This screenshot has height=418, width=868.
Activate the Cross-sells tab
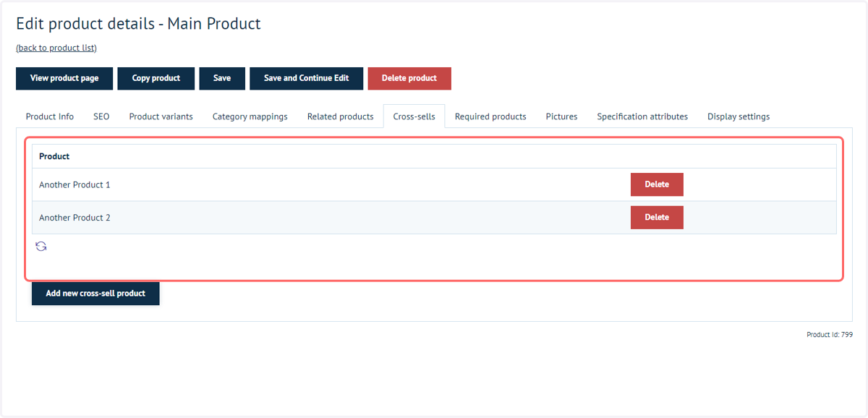414,116
